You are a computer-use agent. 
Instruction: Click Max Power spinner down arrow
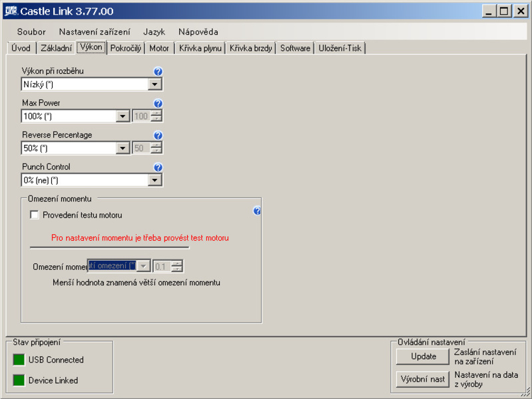(x=156, y=119)
